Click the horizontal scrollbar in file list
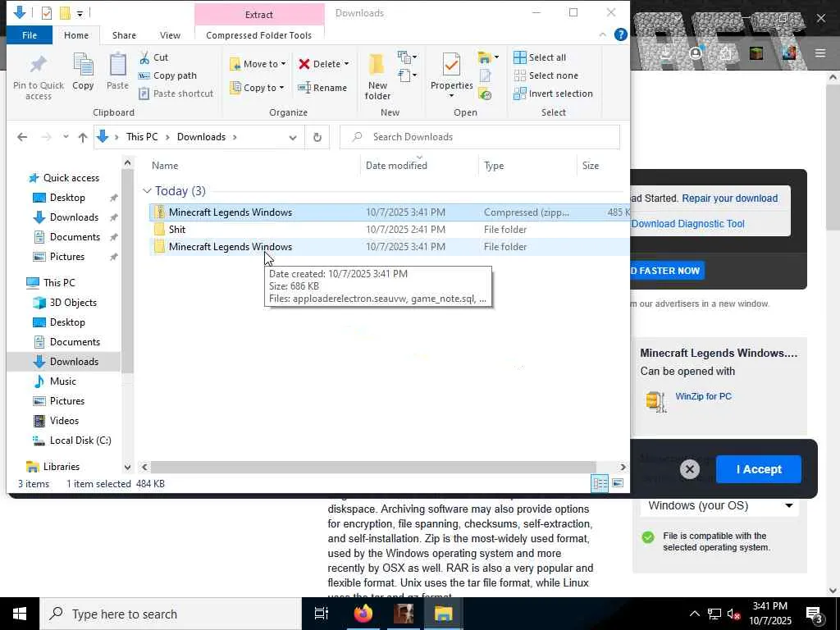Screen dimensions: 840x630 point(373,467)
